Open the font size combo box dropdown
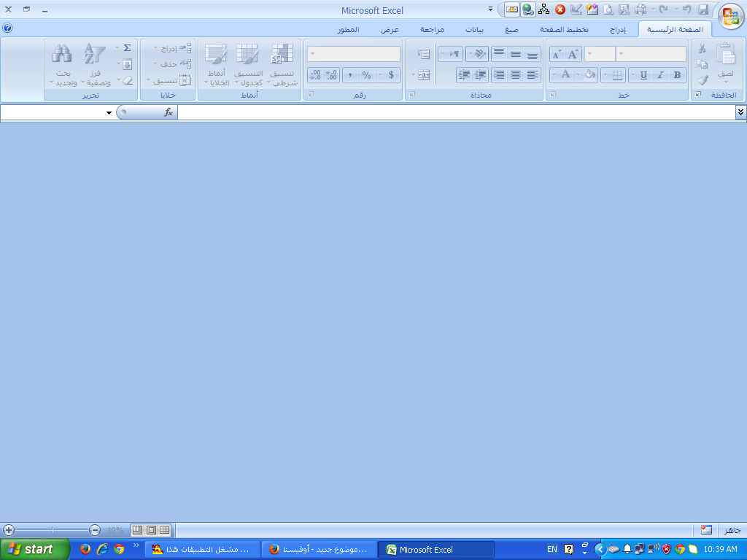Image resolution: width=747 pixels, height=560 pixels. (x=589, y=54)
